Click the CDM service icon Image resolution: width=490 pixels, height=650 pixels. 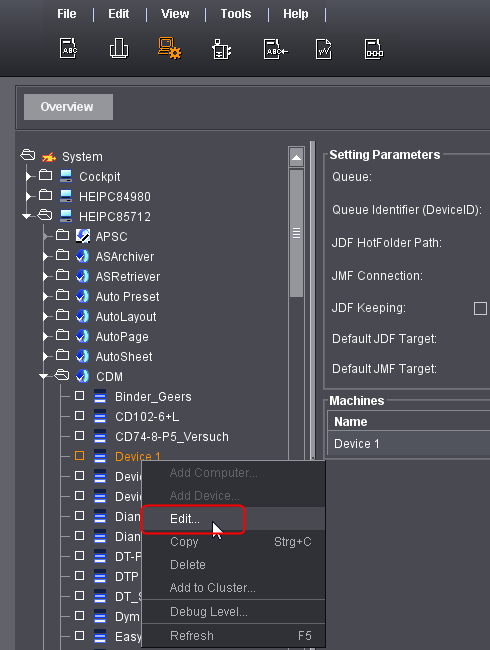coord(82,376)
